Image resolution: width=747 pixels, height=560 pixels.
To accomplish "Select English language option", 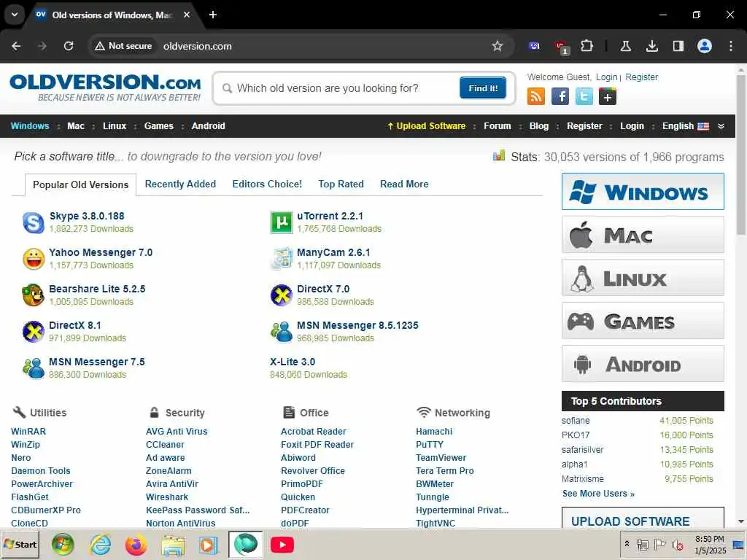I will (685, 126).
